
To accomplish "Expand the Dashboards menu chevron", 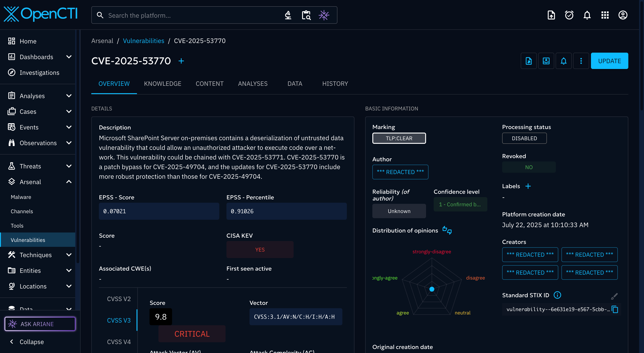I will point(69,57).
